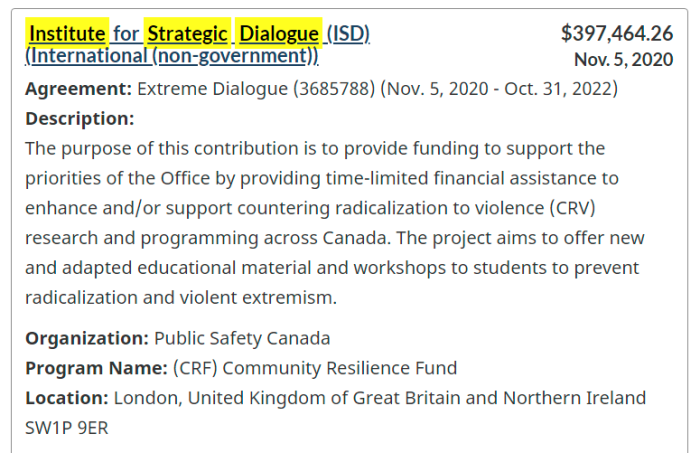The image size is (700, 453).
Task: Click the Nov. 5, 2020 date
Action: [x=623, y=60]
